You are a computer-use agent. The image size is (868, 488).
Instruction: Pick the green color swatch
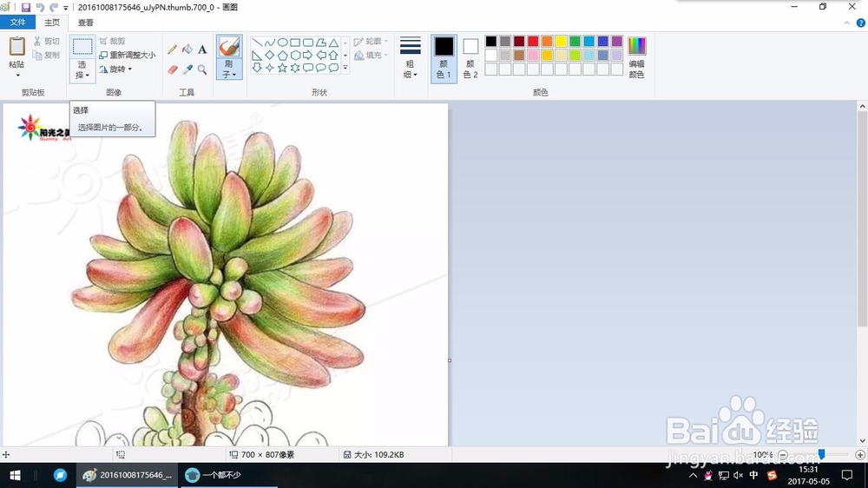point(575,41)
